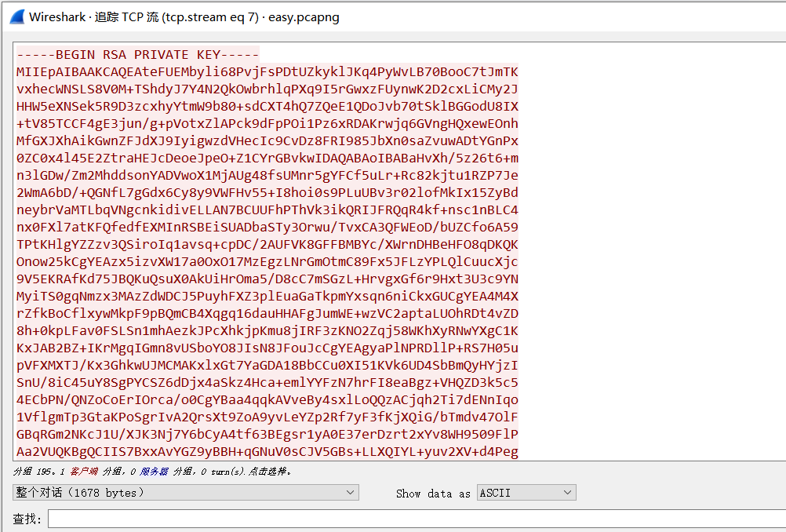Click the stream line starting with HHW5eXNSek5R9D3
Viewport: 786px width, 532px height.
click(267, 107)
